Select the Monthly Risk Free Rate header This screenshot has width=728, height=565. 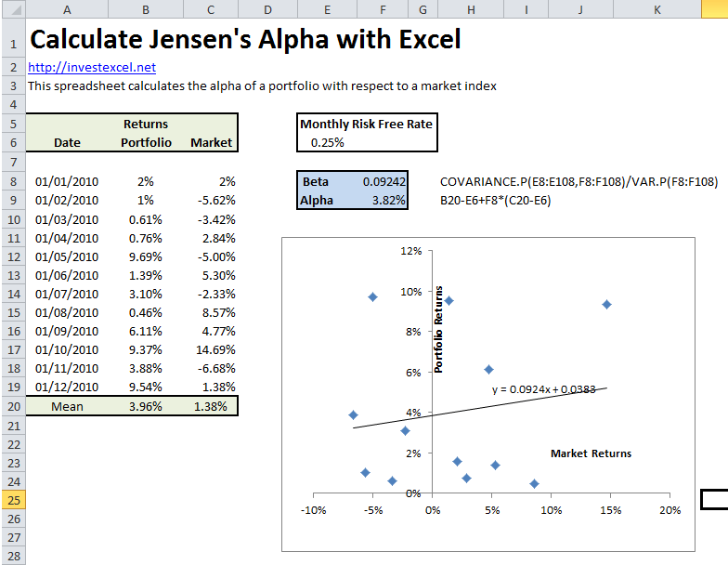[x=366, y=124]
